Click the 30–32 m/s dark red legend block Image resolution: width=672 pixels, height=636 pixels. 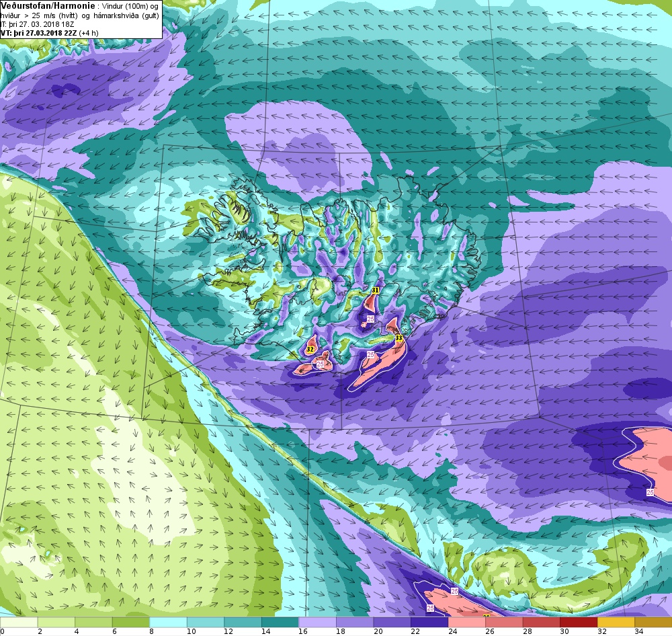coord(578,622)
